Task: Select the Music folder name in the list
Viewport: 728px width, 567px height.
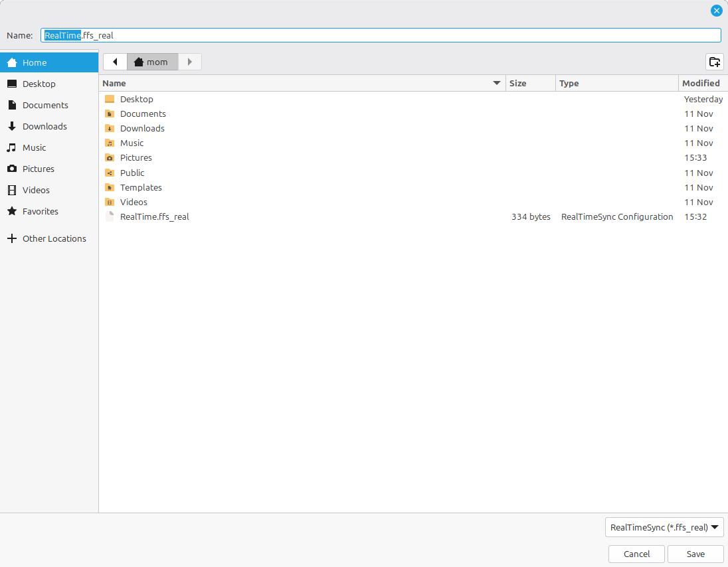Action: pyautogui.click(x=132, y=143)
